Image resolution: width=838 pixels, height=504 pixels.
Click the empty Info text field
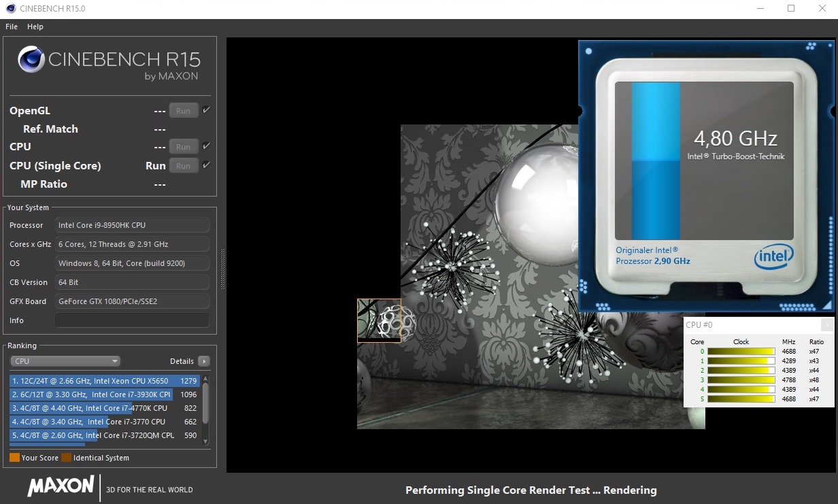click(x=132, y=320)
